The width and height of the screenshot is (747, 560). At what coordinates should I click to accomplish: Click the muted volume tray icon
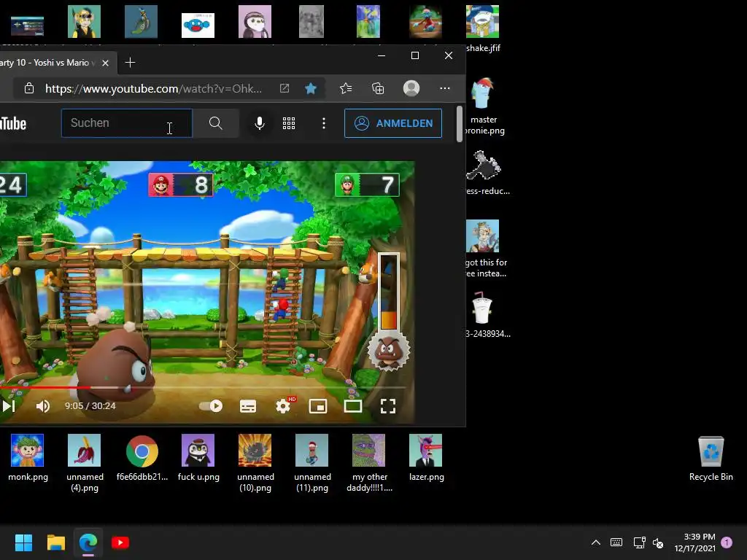click(x=658, y=542)
